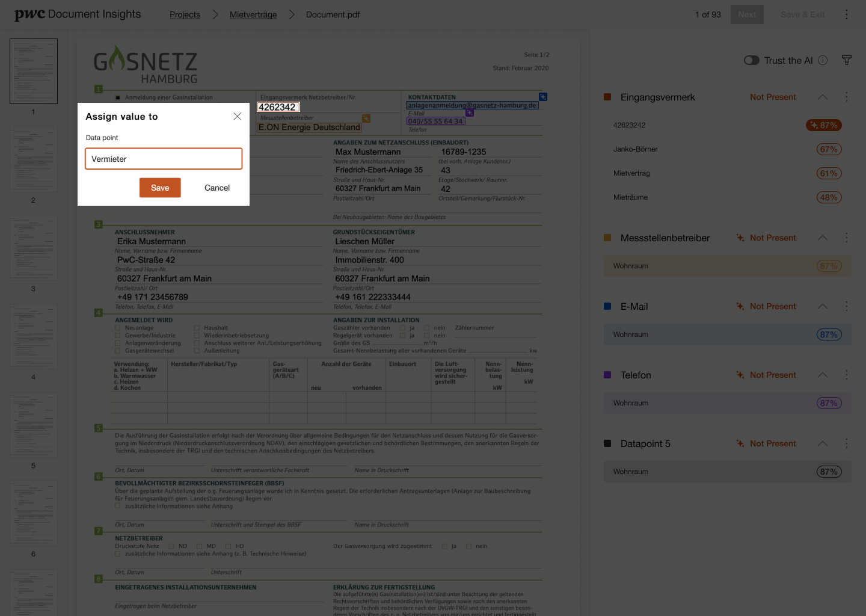Screen dimensions: 866x616
Task: Open the filter icon beside Trust the AI
Action: 847,60
